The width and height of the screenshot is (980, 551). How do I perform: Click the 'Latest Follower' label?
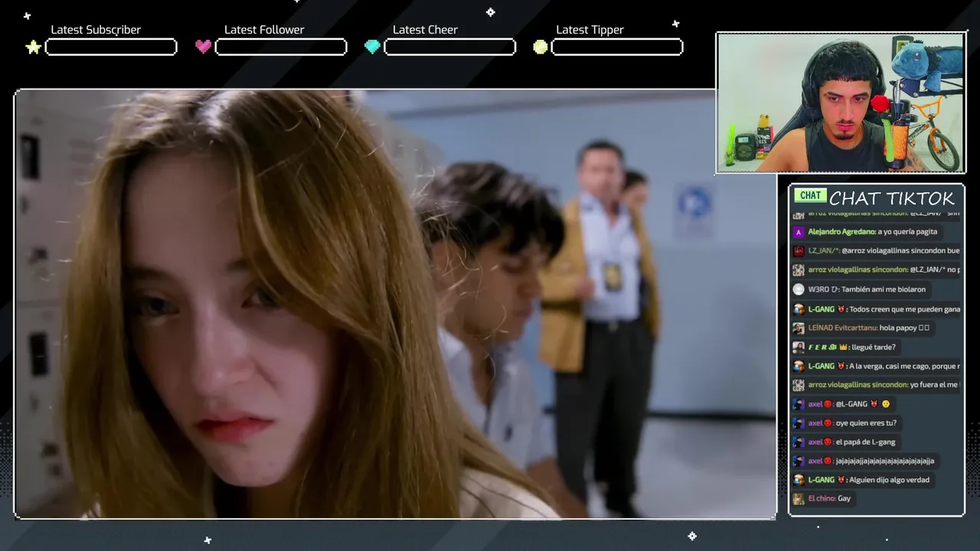click(x=264, y=30)
